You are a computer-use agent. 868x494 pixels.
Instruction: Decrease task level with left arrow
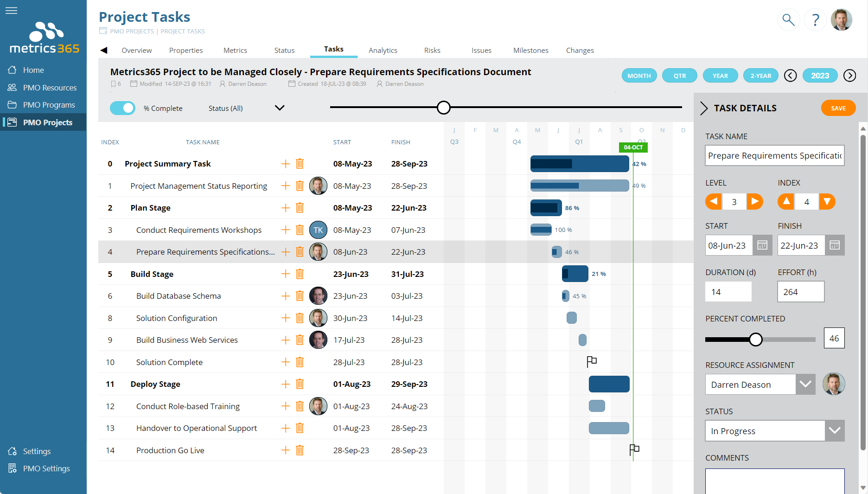714,201
